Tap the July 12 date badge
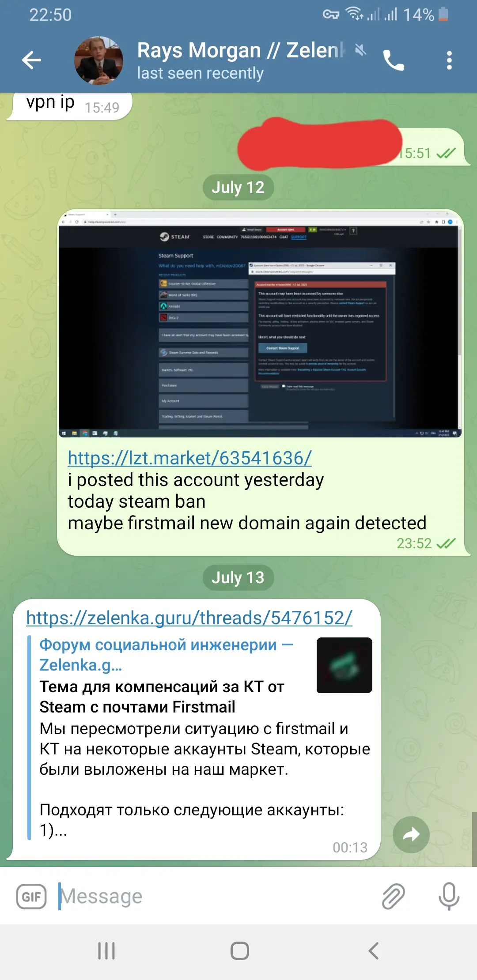The image size is (477, 980). (238, 188)
